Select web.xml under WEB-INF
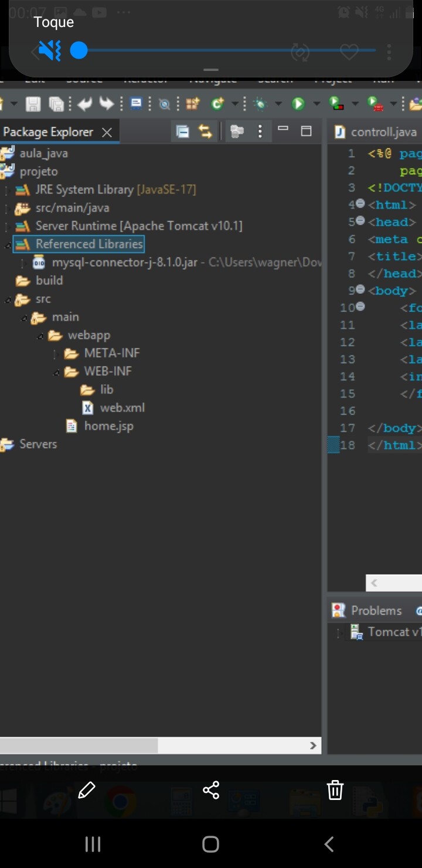The width and height of the screenshot is (422, 868). coord(122,408)
